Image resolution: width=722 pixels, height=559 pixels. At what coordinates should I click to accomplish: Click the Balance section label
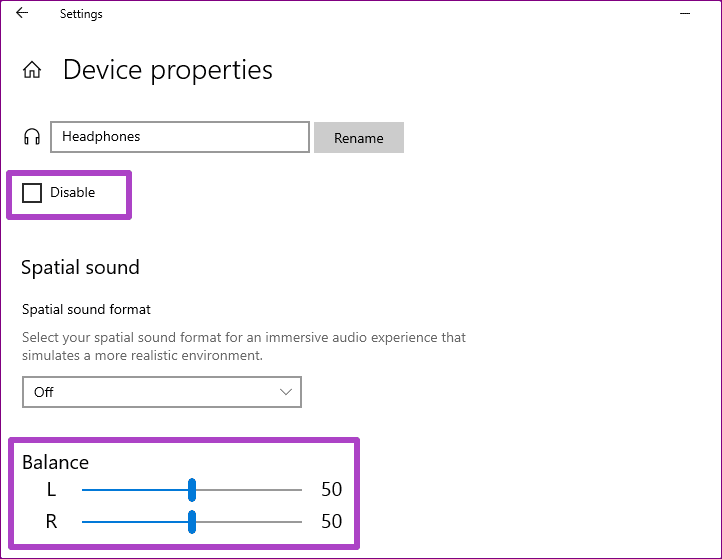click(x=55, y=462)
